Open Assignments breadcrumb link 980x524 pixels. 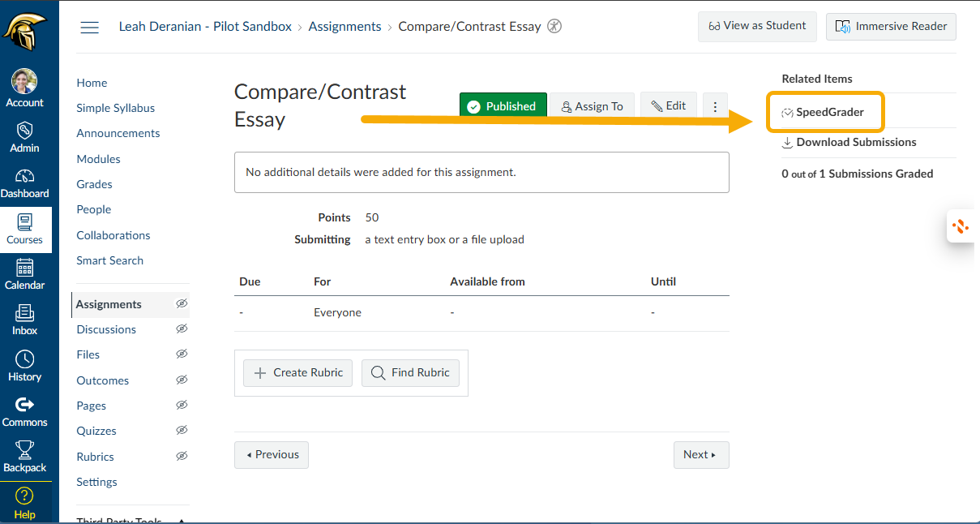[x=344, y=27]
